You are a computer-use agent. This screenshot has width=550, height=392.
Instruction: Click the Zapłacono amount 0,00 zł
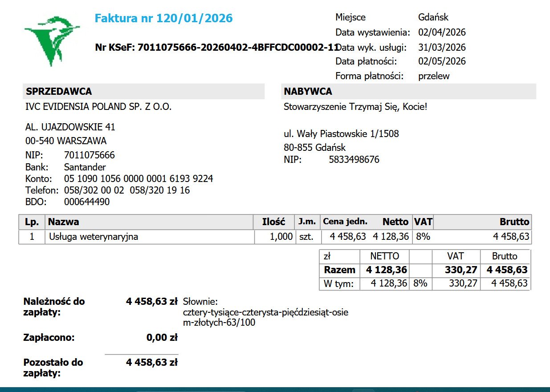pyautogui.click(x=162, y=338)
